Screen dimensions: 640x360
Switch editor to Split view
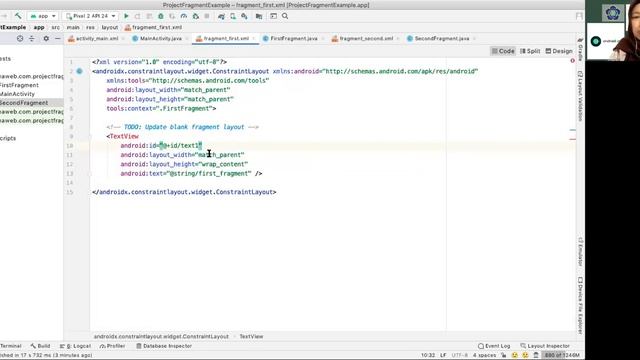point(530,51)
